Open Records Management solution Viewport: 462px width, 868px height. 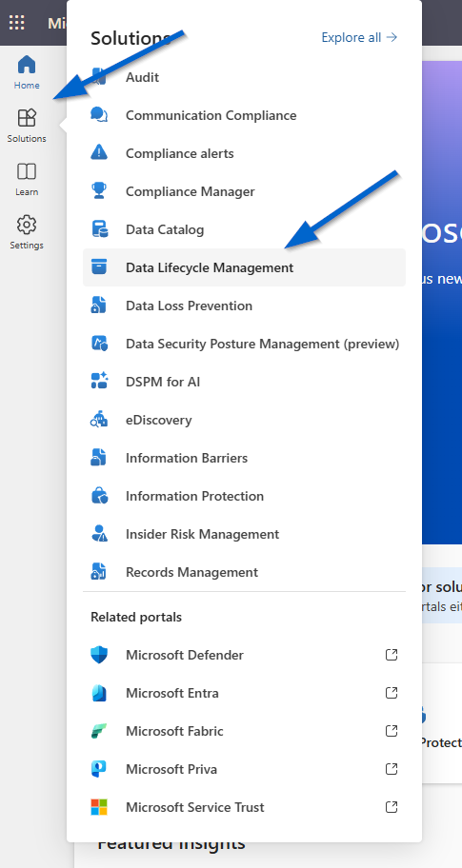tap(244, 572)
